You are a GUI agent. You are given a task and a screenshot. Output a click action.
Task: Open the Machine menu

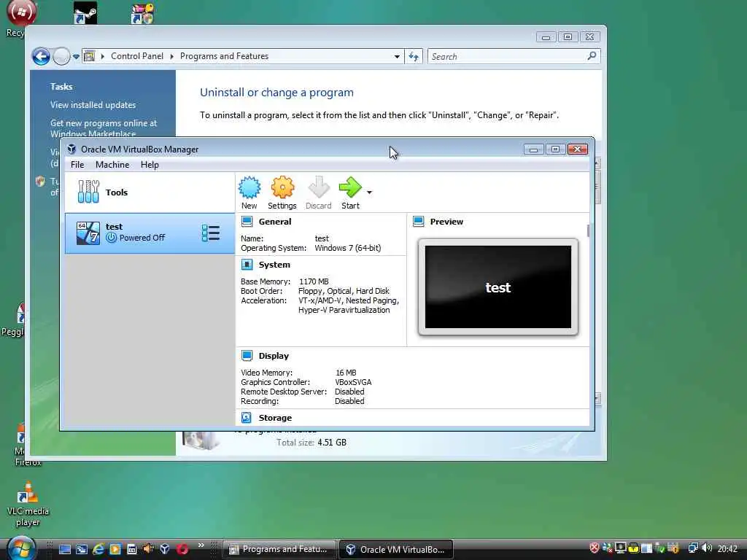(112, 165)
